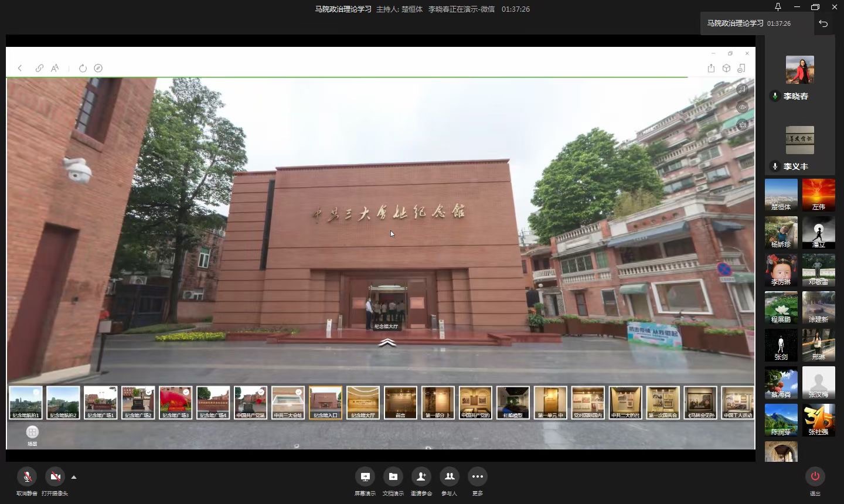This screenshot has height=504, width=844.
Task: Select the 纪念馆大厅 thumbnail
Action: (x=363, y=403)
